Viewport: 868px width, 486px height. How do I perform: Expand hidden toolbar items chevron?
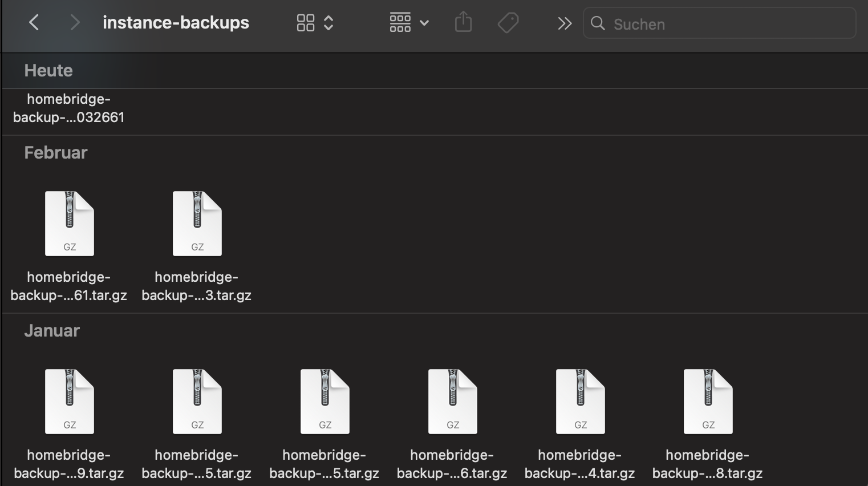pyautogui.click(x=564, y=23)
